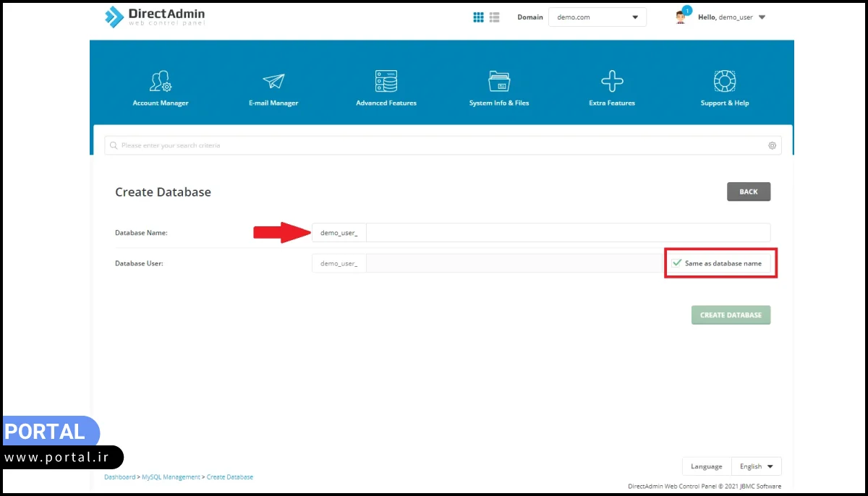This screenshot has height=496, width=868.
Task: Navigate to MySQL Management breadcrumb
Action: pyautogui.click(x=171, y=477)
